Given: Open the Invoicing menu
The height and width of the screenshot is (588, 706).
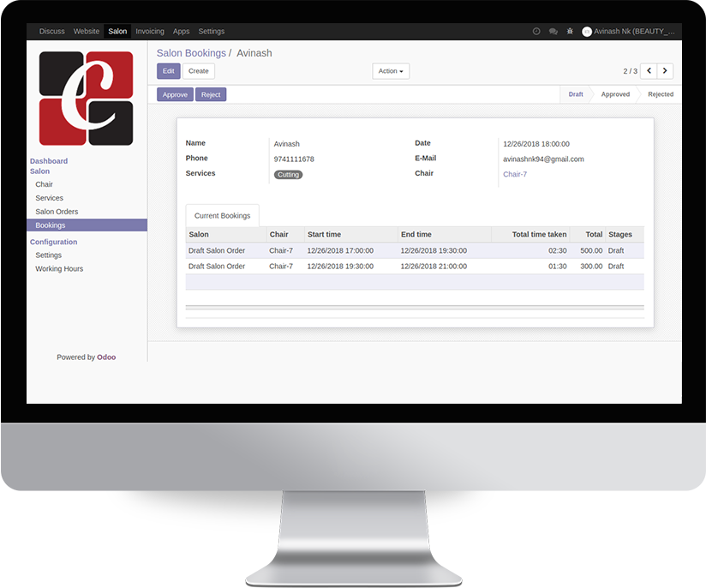Looking at the screenshot, I should tap(150, 31).
